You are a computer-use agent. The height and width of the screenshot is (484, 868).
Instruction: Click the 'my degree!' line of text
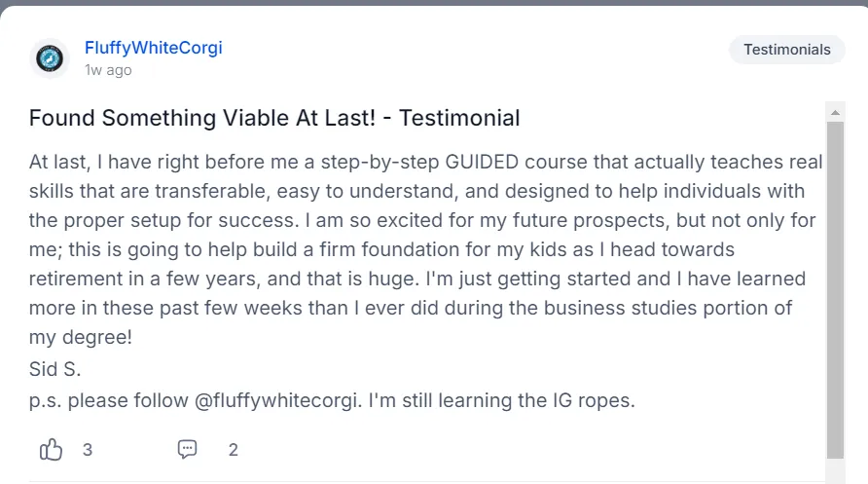79,339
